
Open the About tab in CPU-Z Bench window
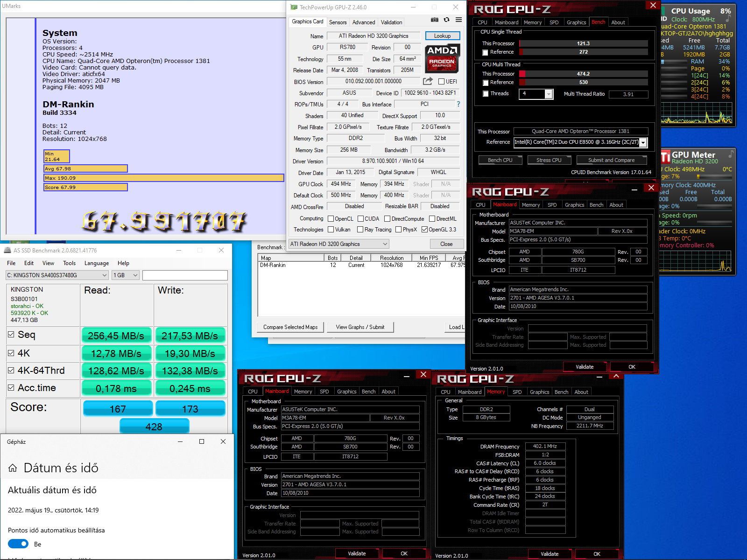pyautogui.click(x=618, y=22)
